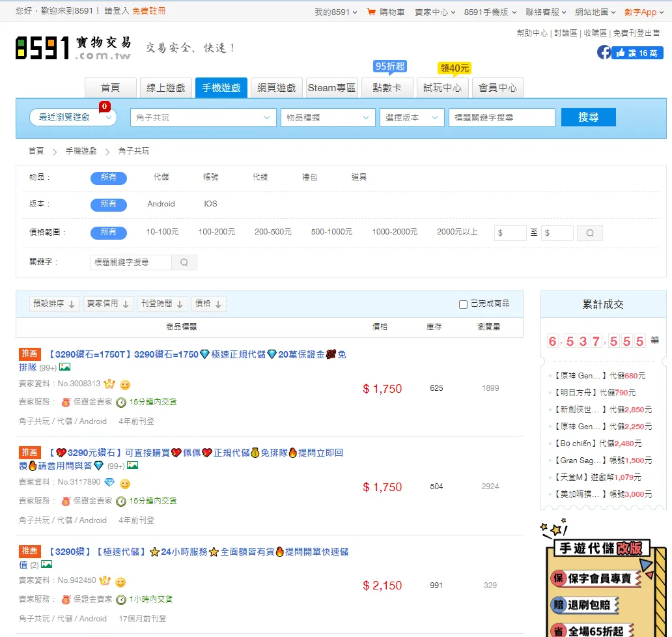Expand 賣家中心 menu
Viewport: 672px width, 637px height.
(x=435, y=12)
